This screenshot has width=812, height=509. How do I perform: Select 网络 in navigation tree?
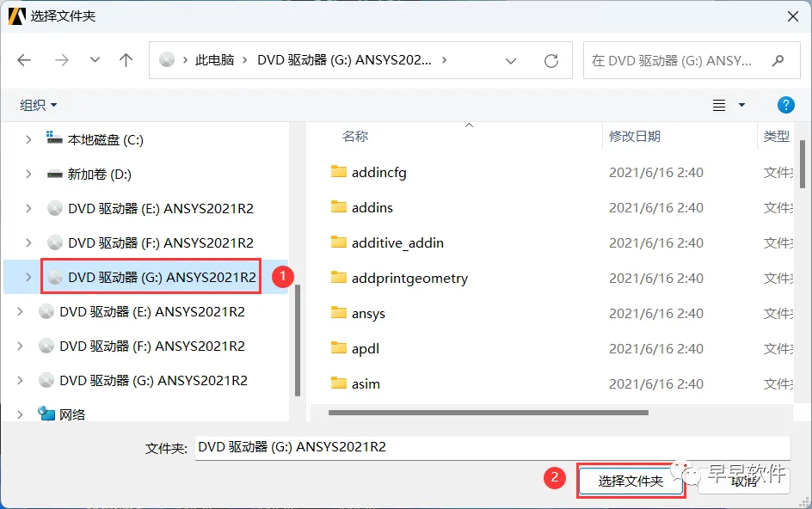72,414
